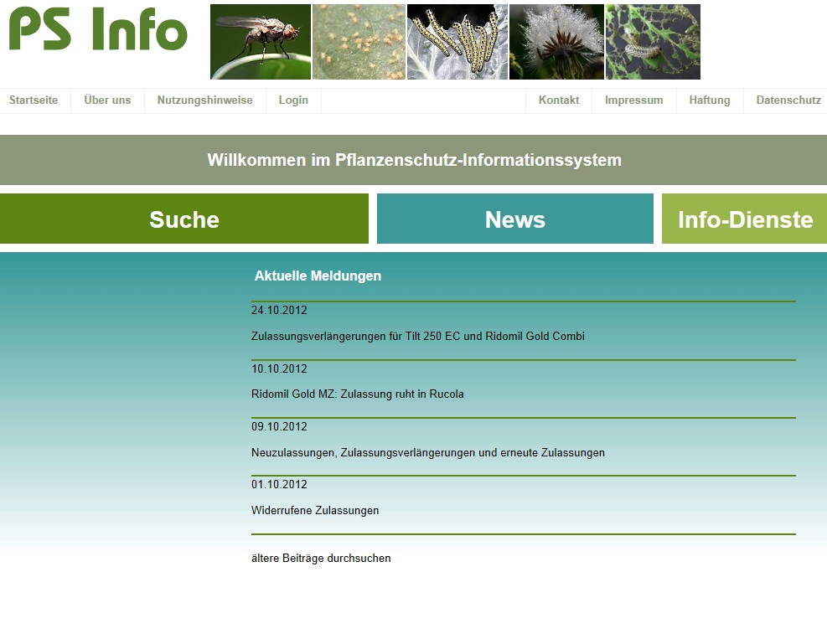Image resolution: width=827 pixels, height=644 pixels.
Task: Open Nutzungshinweise from the nav bar
Action: click(x=204, y=100)
